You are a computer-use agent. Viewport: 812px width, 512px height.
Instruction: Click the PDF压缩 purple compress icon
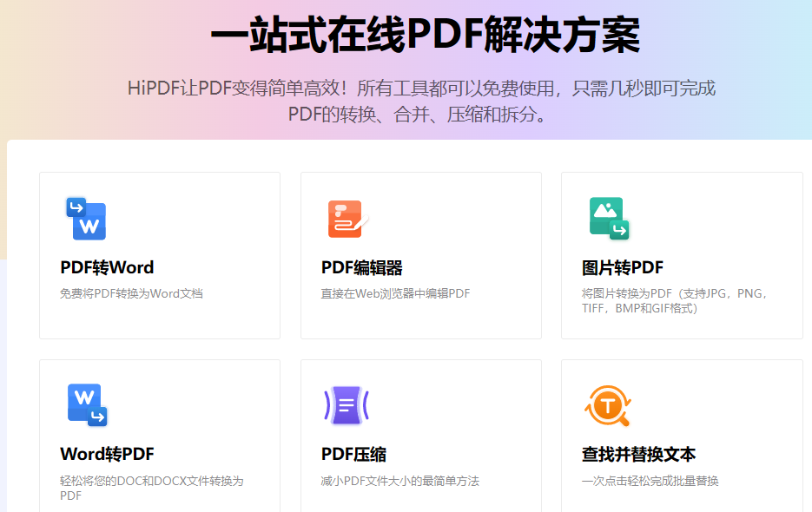[x=345, y=404]
